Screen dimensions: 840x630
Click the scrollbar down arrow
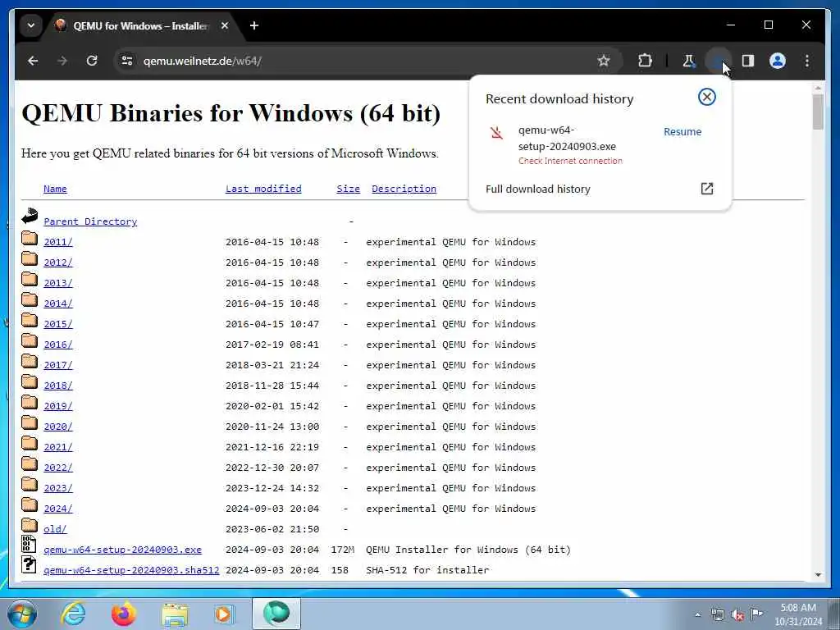click(818, 575)
